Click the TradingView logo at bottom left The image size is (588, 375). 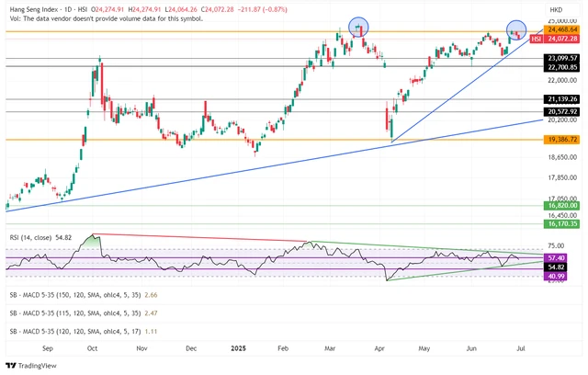[31, 366]
